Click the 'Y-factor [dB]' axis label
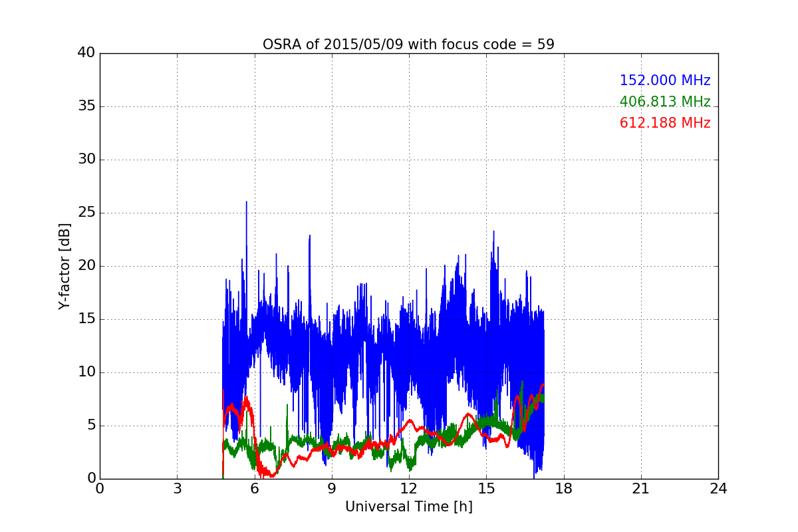This screenshot has height=532, width=798. click(x=64, y=266)
